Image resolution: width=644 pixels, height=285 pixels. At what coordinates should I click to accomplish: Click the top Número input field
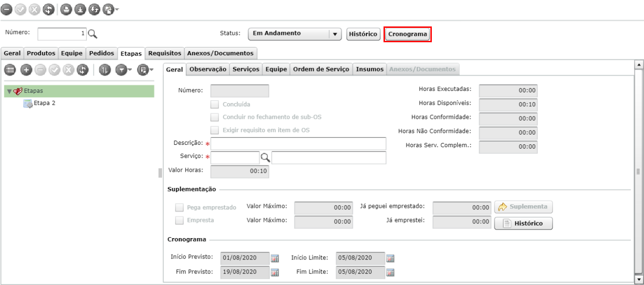click(x=62, y=34)
